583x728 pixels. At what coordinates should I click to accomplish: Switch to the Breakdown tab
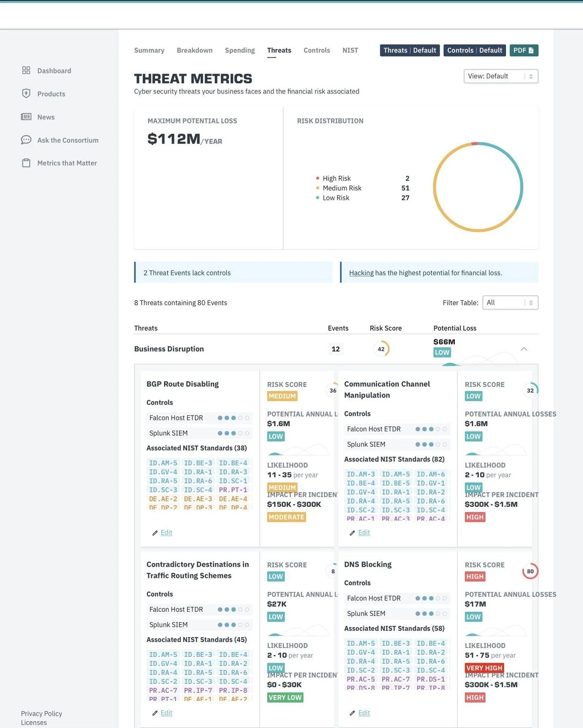[x=195, y=50]
